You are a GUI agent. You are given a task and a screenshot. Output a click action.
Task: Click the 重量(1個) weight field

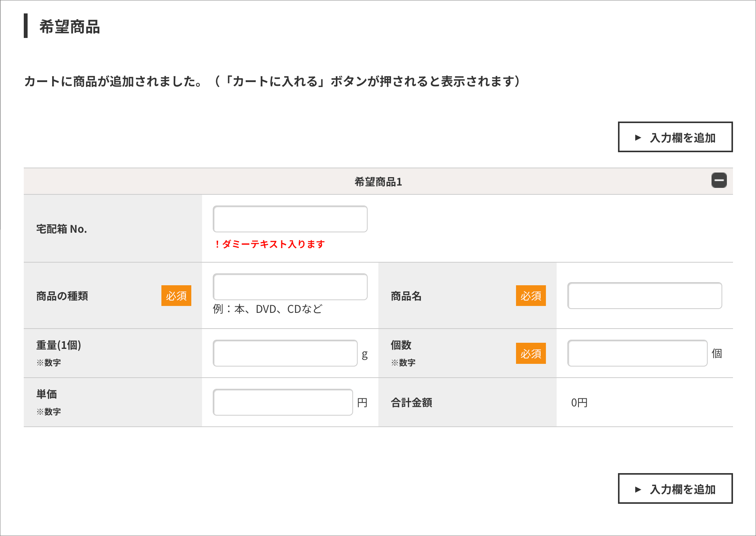pos(285,353)
